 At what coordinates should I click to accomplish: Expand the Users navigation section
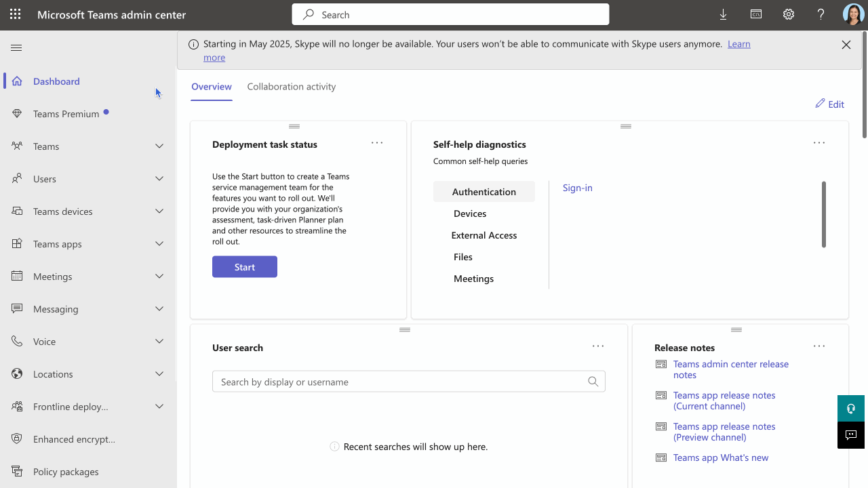(159, 178)
